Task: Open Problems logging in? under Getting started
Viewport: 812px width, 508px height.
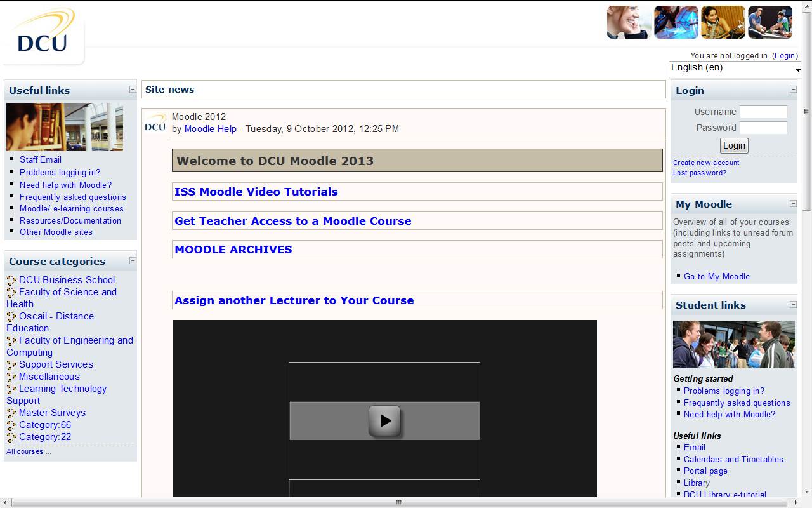Action: (724, 391)
